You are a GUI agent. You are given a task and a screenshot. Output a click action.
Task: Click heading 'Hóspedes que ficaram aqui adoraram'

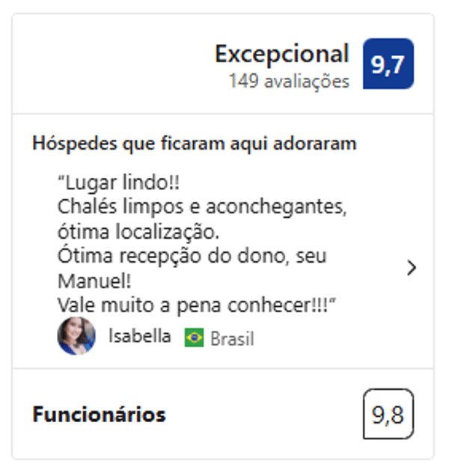[194, 144]
